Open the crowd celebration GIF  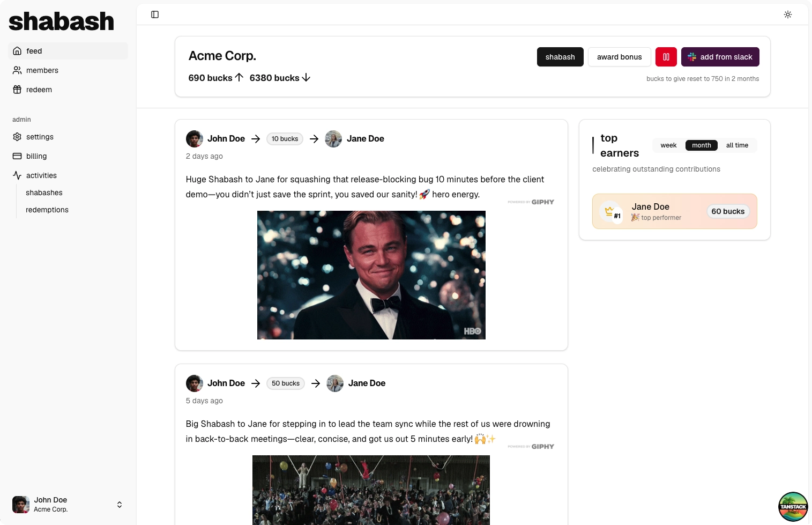371,490
